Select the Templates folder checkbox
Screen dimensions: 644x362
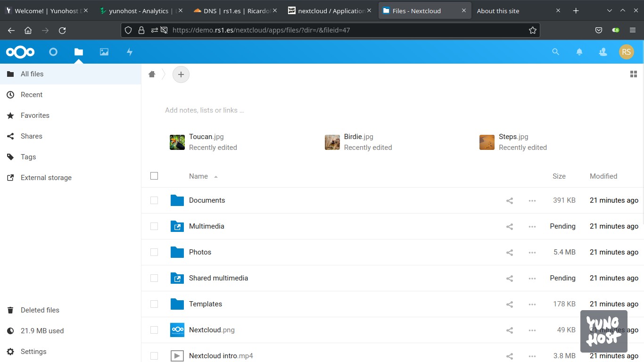(154, 304)
